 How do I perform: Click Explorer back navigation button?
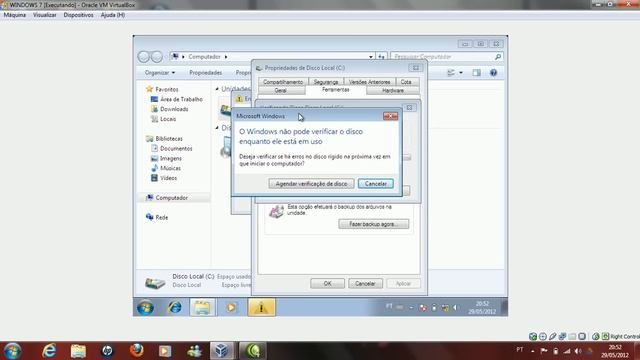click(144, 57)
